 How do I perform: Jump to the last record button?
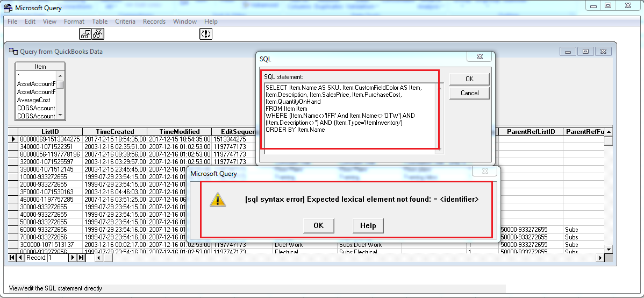(81, 258)
